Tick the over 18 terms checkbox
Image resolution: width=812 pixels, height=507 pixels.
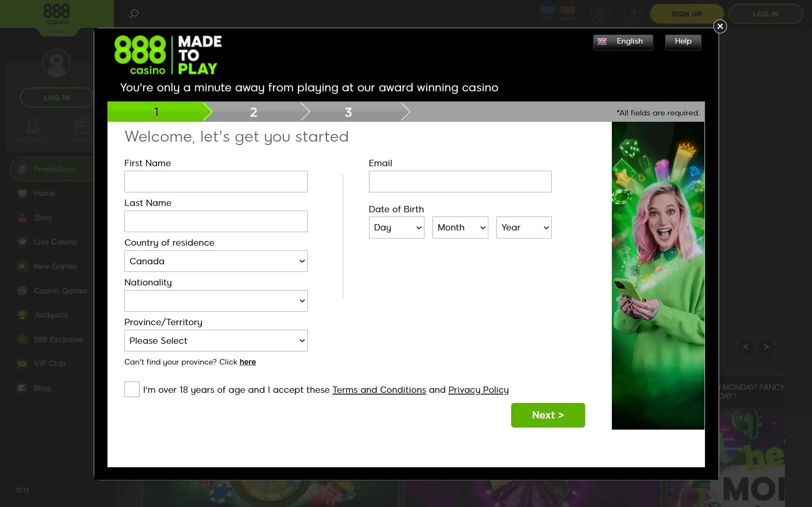132,389
